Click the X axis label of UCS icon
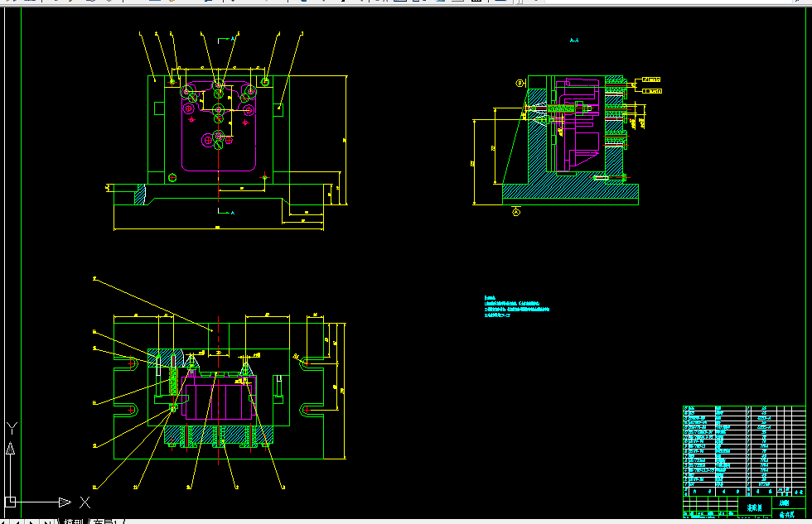Image resolution: width=812 pixels, height=524 pixels. pyautogui.click(x=85, y=502)
